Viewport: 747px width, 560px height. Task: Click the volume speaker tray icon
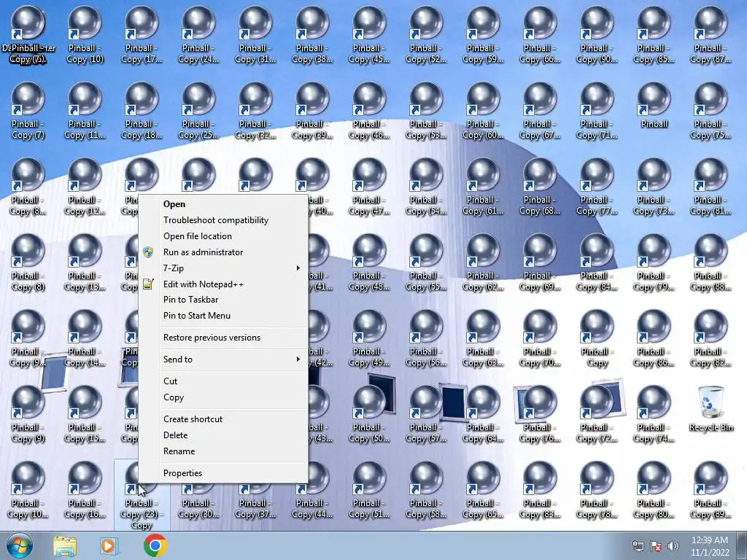[x=673, y=546]
